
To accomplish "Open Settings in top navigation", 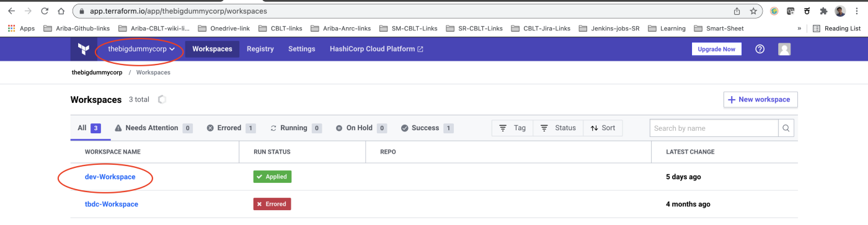I will pos(301,49).
